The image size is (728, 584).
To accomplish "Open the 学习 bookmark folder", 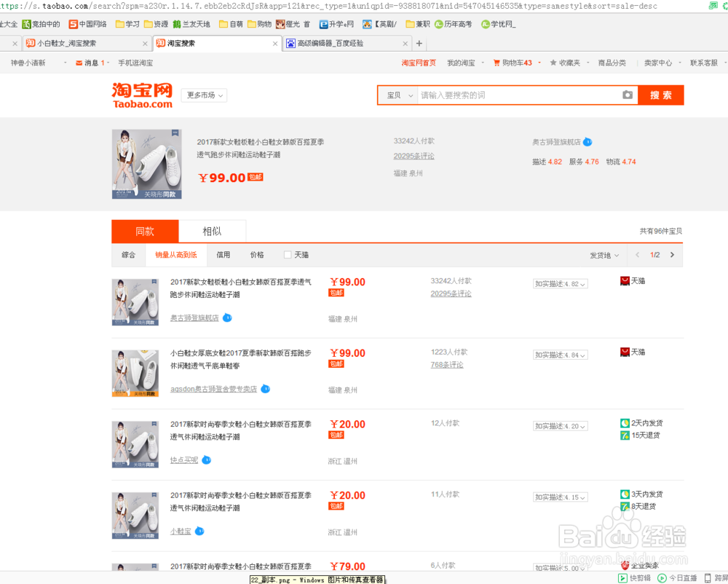I will click(127, 24).
